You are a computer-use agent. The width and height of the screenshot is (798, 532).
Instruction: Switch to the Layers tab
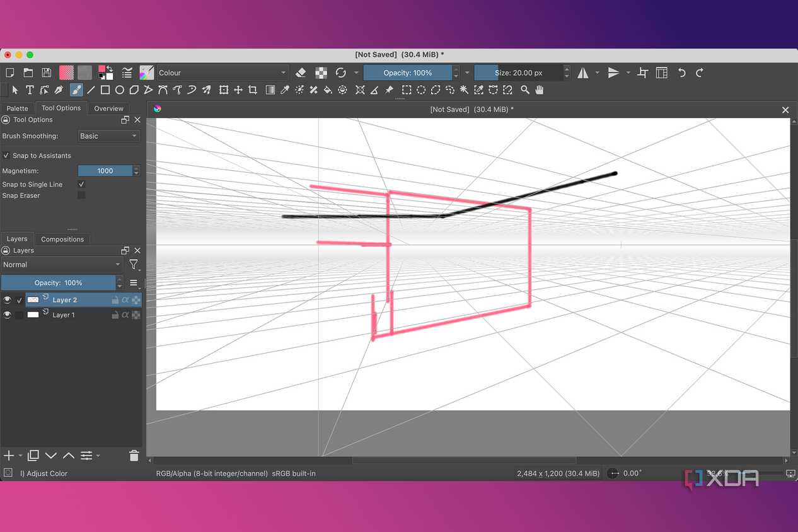point(17,239)
